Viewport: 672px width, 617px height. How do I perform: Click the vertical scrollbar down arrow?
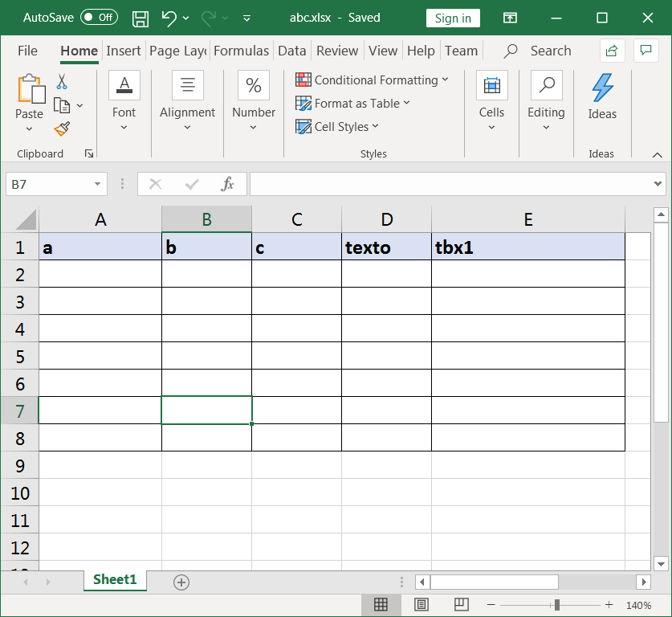click(661, 564)
